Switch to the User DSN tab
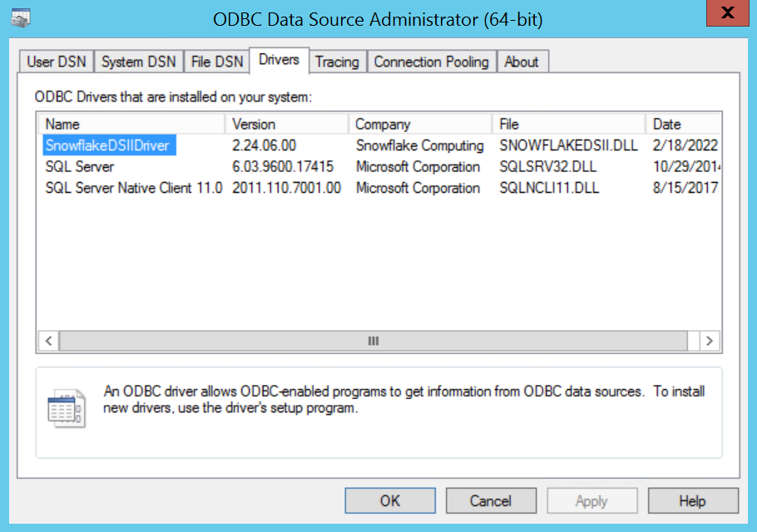The image size is (757, 532). 56,62
